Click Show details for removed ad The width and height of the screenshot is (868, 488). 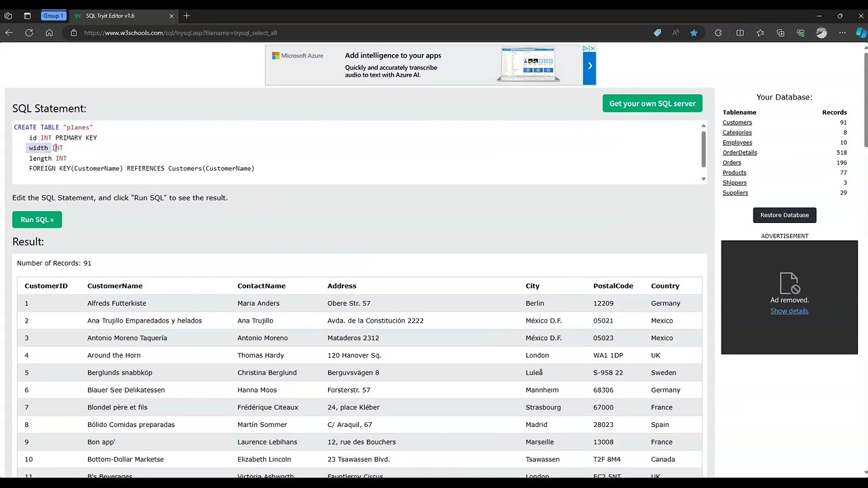789,311
